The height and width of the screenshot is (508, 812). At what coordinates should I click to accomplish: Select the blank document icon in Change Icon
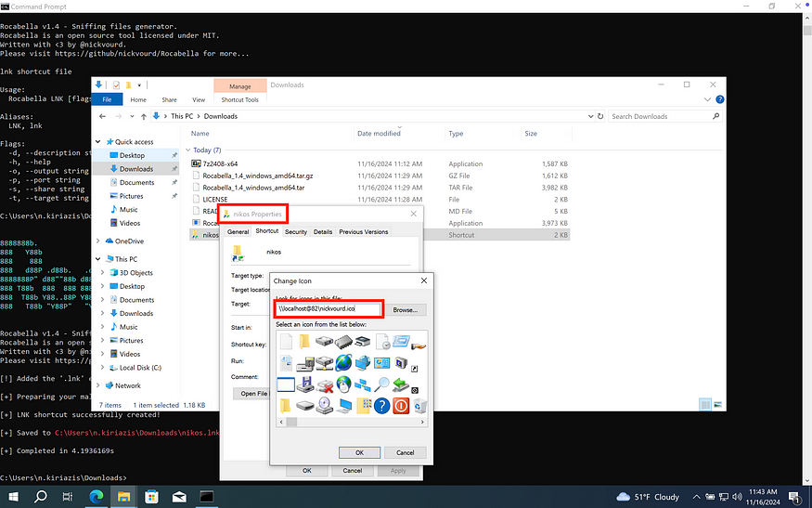pos(285,342)
